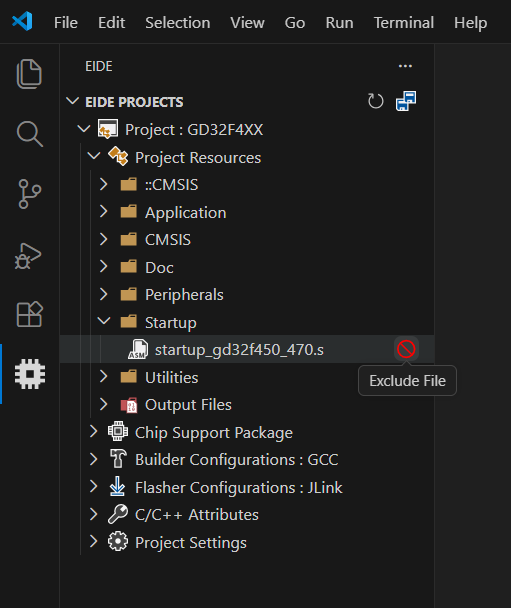The height and width of the screenshot is (608, 511).
Task: Expand the ::CMSIS folder chevron
Action: (x=103, y=184)
